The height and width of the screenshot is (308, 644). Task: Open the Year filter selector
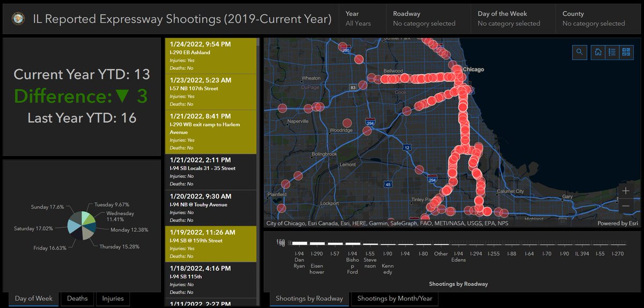click(x=362, y=19)
